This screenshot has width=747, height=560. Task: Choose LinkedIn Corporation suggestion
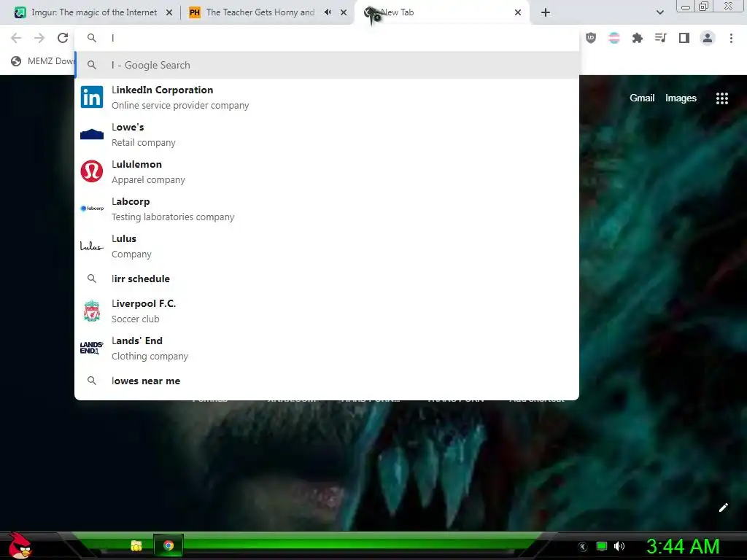327,98
